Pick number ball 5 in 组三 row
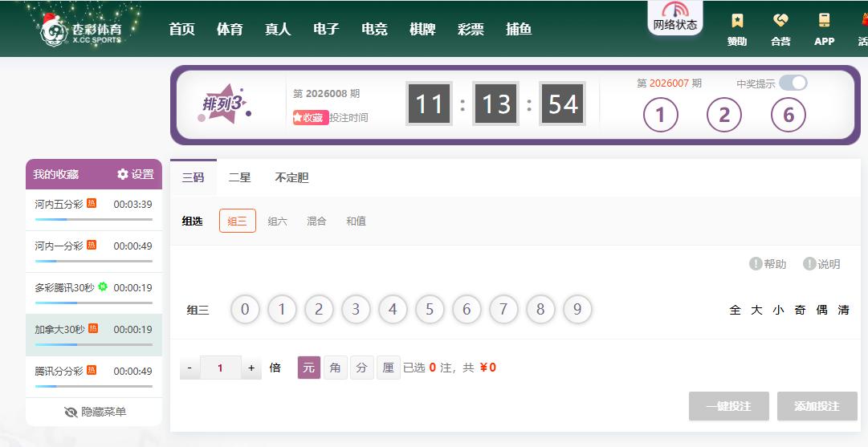The height and width of the screenshot is (447, 868). point(430,310)
